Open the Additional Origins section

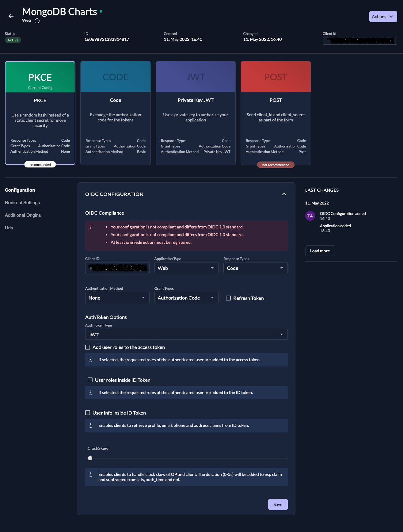[23, 215]
